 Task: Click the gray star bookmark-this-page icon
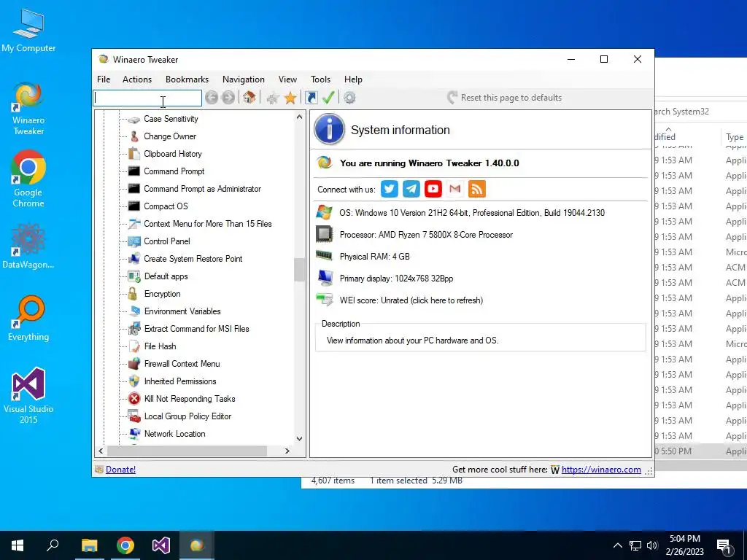(x=273, y=98)
